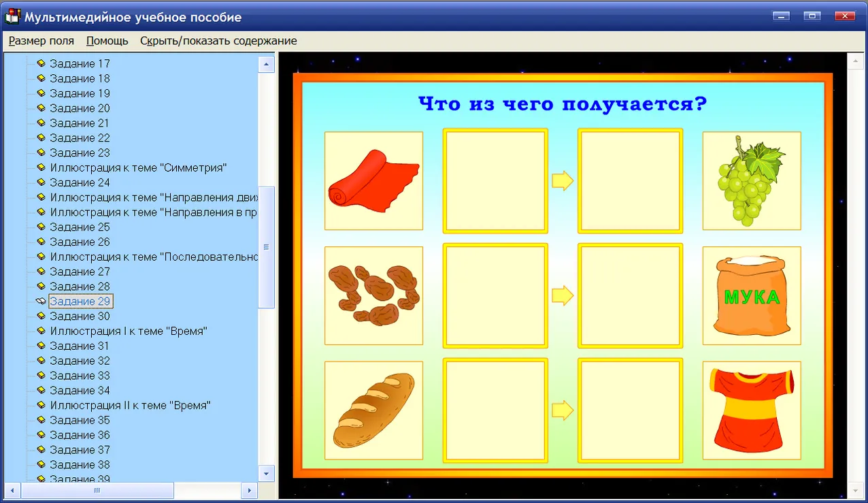
Task: Maximize the application window
Action: click(x=812, y=16)
